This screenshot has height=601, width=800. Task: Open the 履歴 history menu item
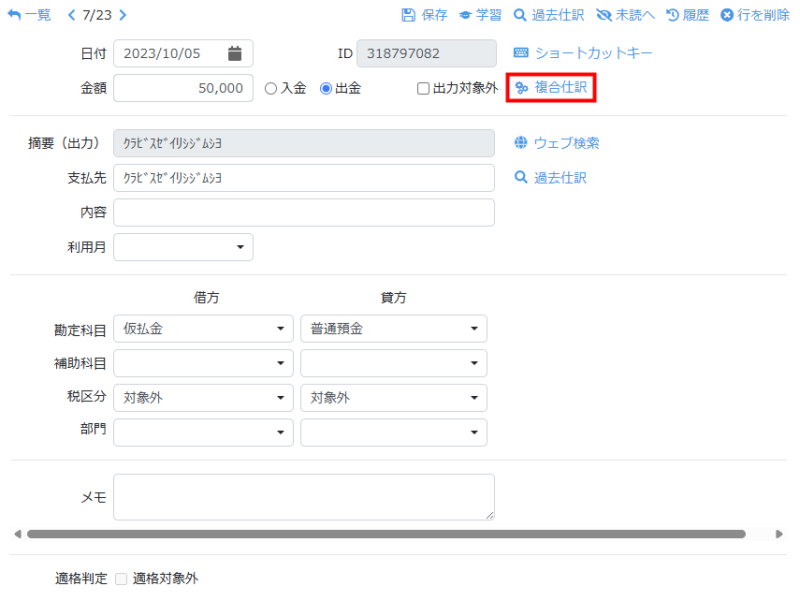687,16
